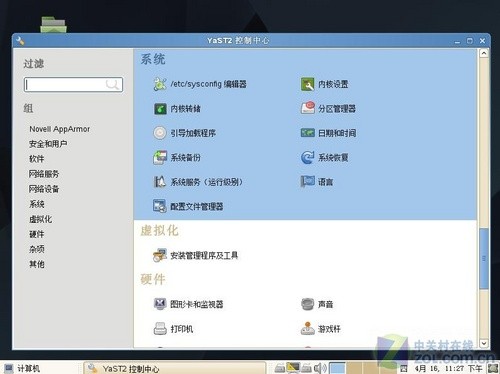Open 安装管理程序及工具 icon
Image resolution: width=500 pixels, height=374 pixels.
pyautogui.click(x=160, y=255)
